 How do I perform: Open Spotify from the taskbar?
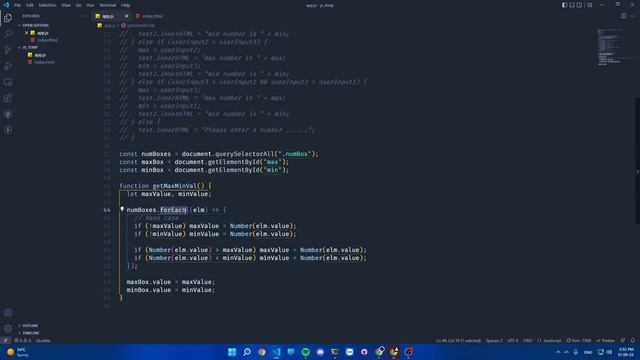tap(305, 352)
